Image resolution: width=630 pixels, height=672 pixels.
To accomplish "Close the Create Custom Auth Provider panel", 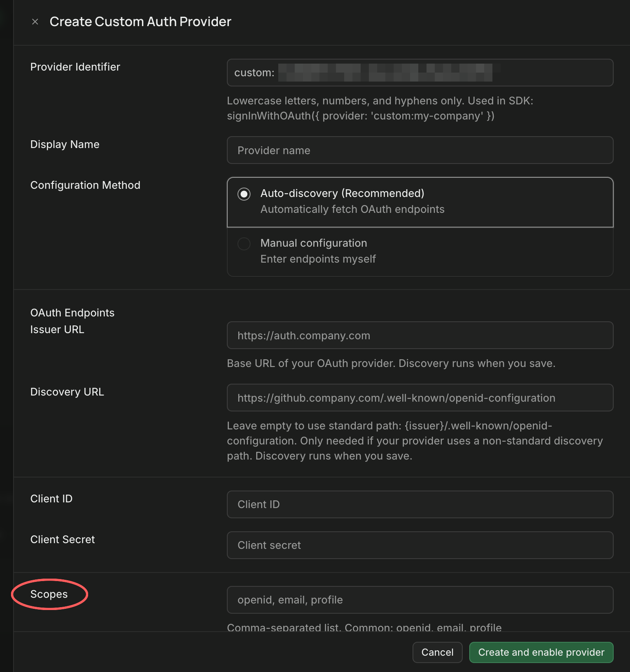I will tap(35, 22).
